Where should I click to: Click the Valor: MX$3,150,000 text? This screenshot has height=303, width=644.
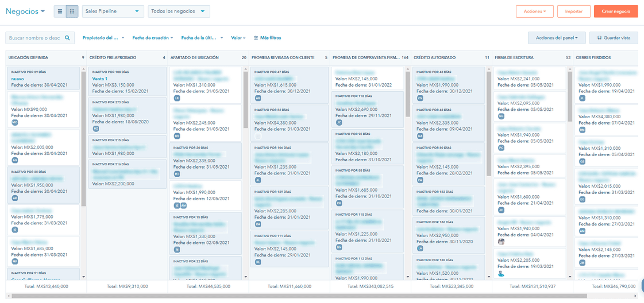[114, 85]
